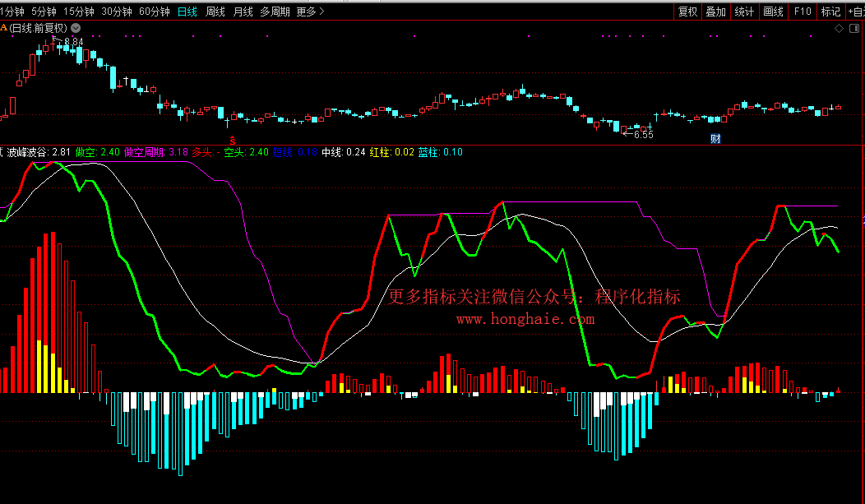
Task: Switch to the 1分钟 period tab
Action: point(12,12)
